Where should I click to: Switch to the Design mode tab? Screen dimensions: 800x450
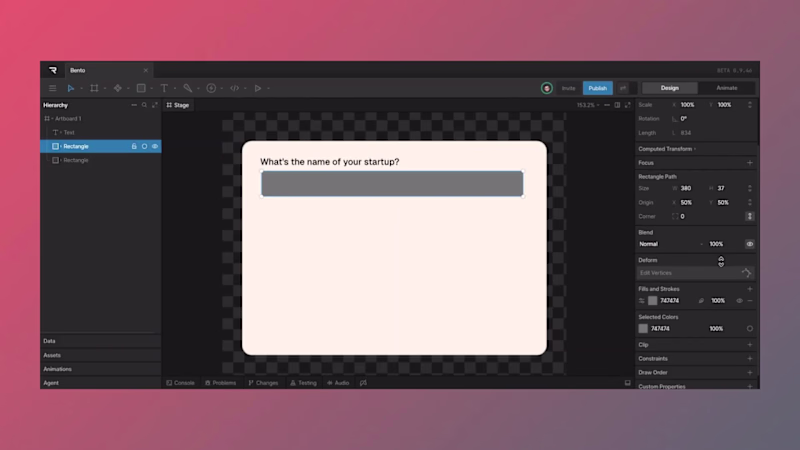pos(669,88)
